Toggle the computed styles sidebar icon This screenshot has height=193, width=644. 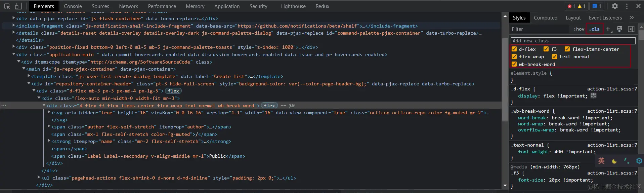click(x=631, y=29)
